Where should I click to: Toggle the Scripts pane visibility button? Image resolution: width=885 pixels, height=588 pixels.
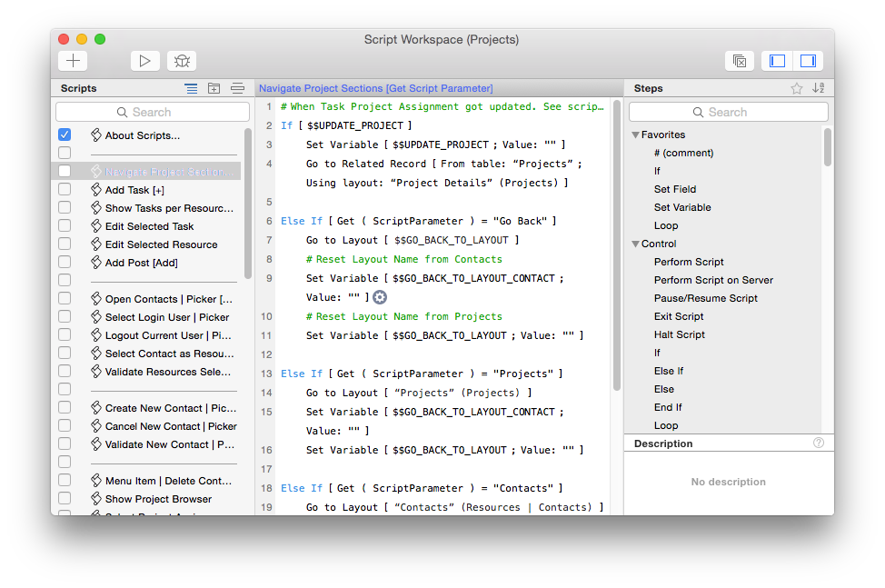[x=777, y=61]
